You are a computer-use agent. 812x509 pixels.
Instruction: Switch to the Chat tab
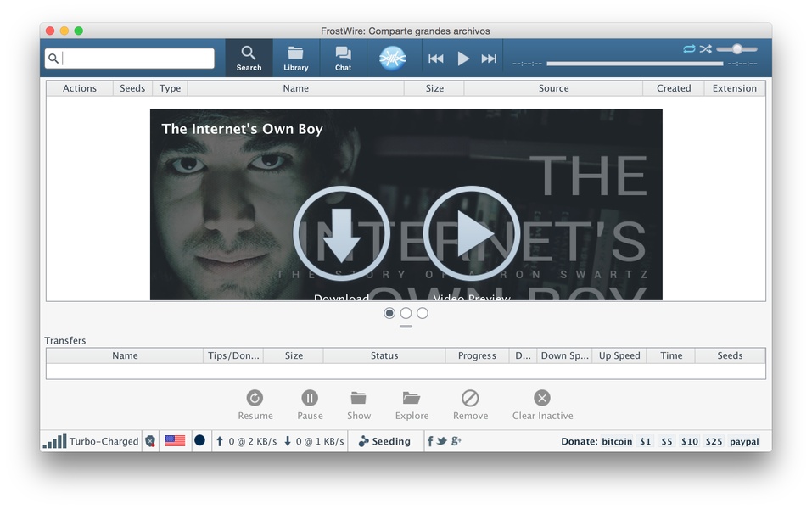click(x=343, y=58)
